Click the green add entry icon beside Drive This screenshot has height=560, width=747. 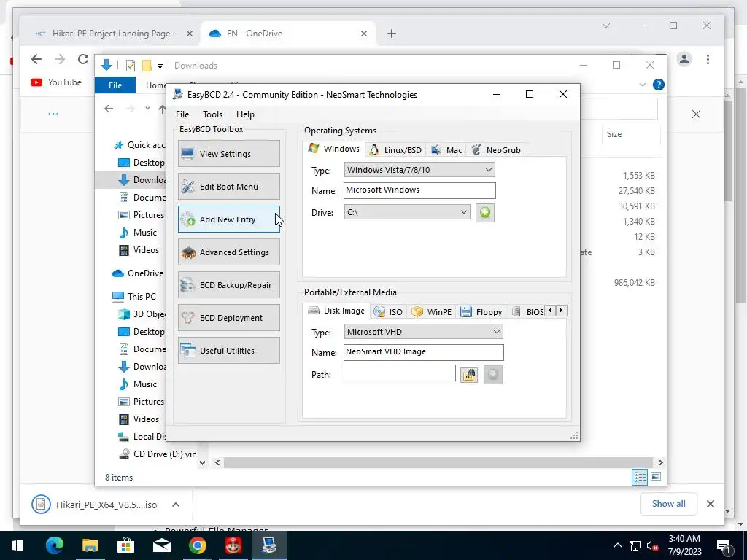pyautogui.click(x=485, y=212)
